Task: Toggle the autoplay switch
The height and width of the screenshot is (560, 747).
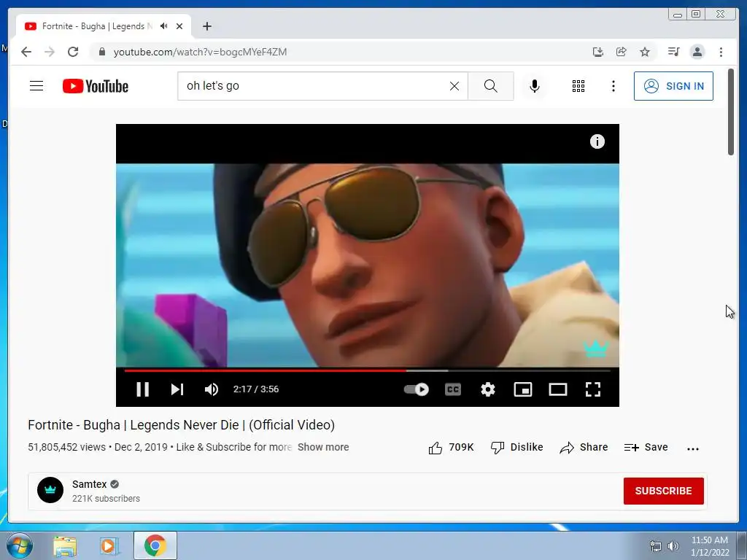Action: tap(416, 389)
